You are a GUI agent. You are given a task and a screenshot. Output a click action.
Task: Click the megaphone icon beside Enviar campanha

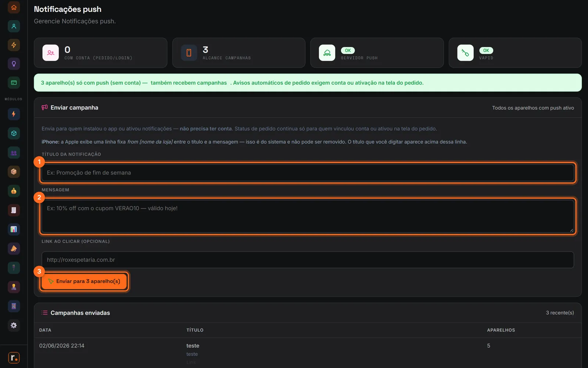tap(44, 107)
